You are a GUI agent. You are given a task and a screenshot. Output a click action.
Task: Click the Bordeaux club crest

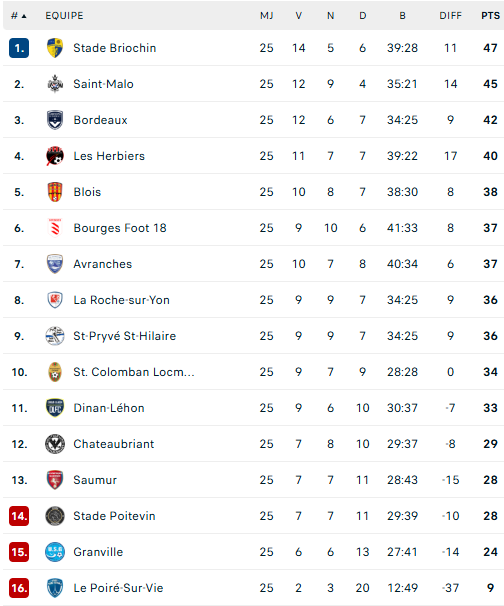point(54,120)
